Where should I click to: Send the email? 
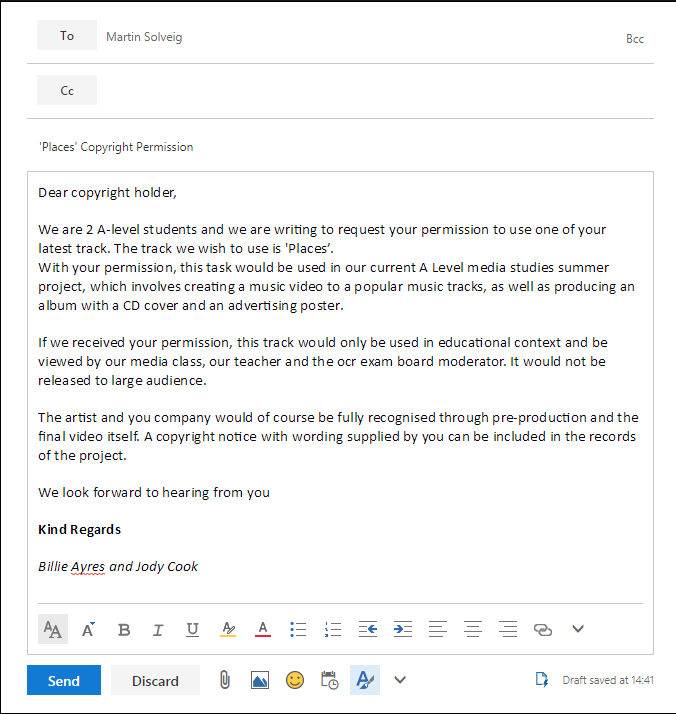coord(64,680)
